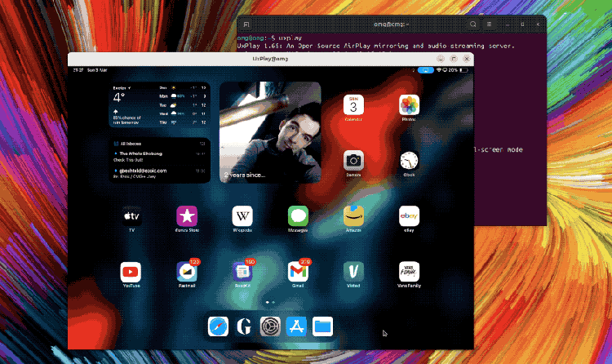The width and height of the screenshot is (612, 364).
Task: Open the photo memory widget thumbnail
Action: click(x=270, y=132)
